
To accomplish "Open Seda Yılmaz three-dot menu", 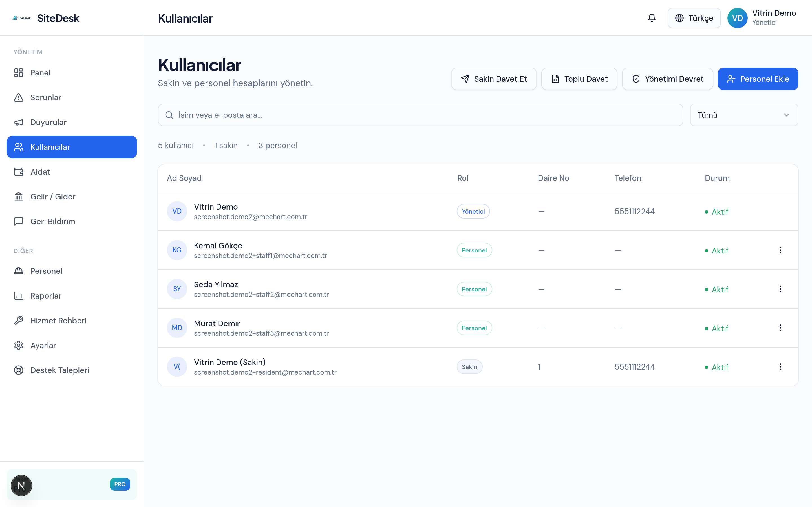I will [x=780, y=289].
